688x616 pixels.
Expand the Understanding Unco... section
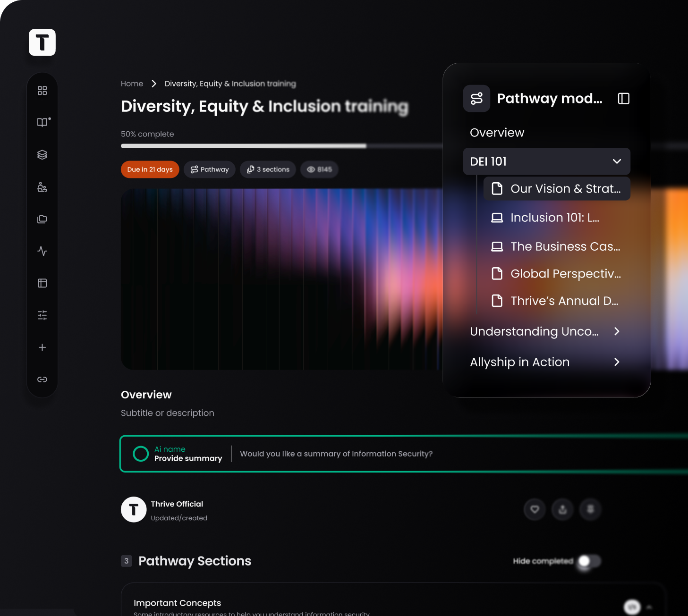click(x=546, y=331)
